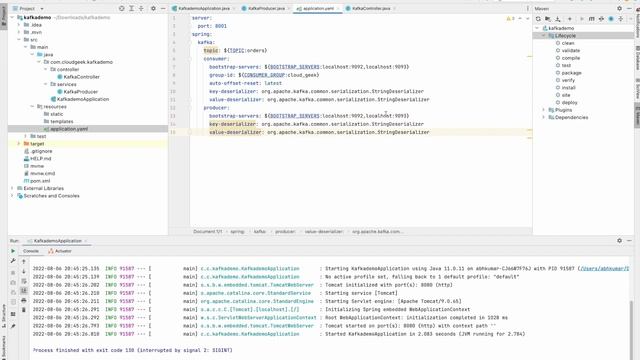Collapse the controller package
This screenshot has width=640, height=360.
coord(45,69)
